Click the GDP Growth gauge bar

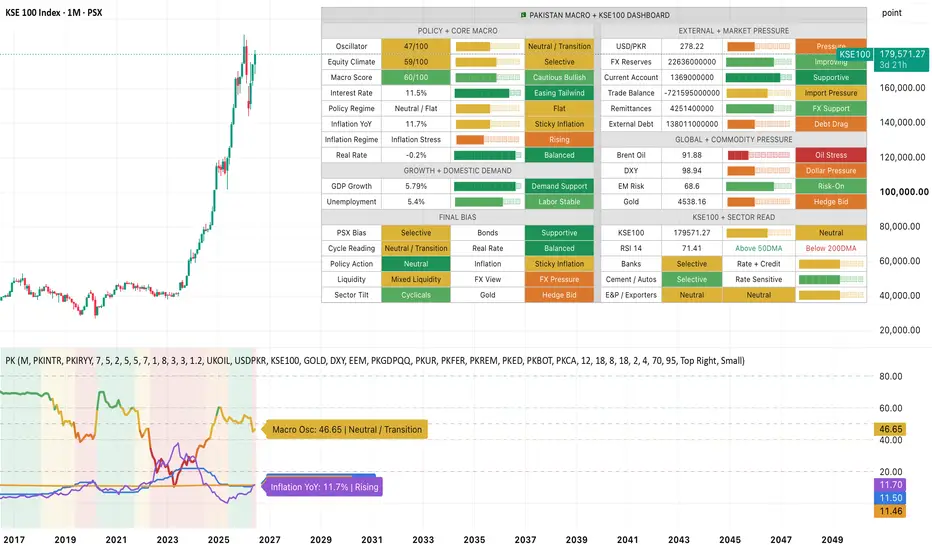click(x=487, y=186)
